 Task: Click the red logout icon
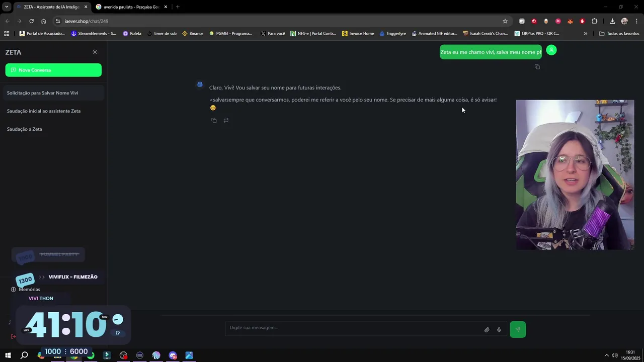click(x=13, y=336)
